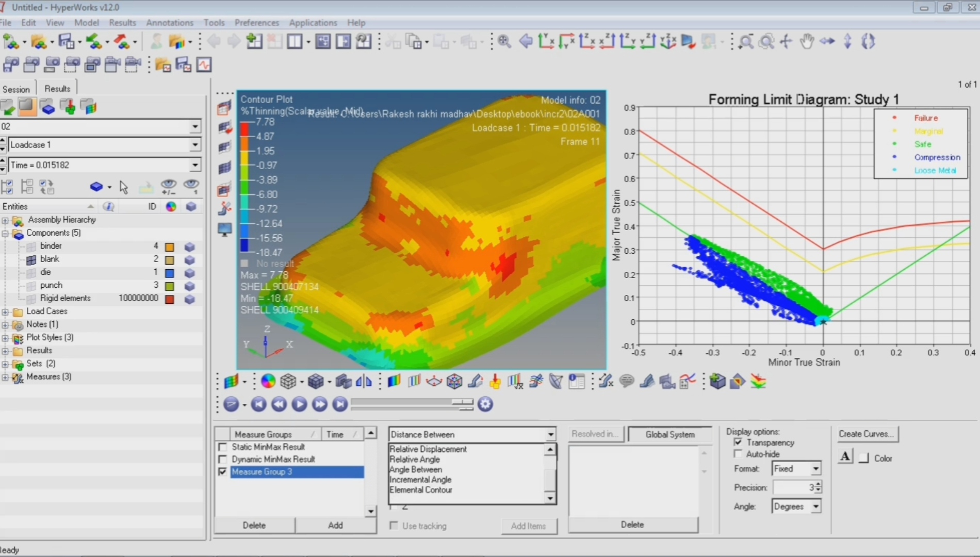Screen dimensions: 980x557
Task: Enable the Static MinMax Result checkbox
Action: coord(223,447)
